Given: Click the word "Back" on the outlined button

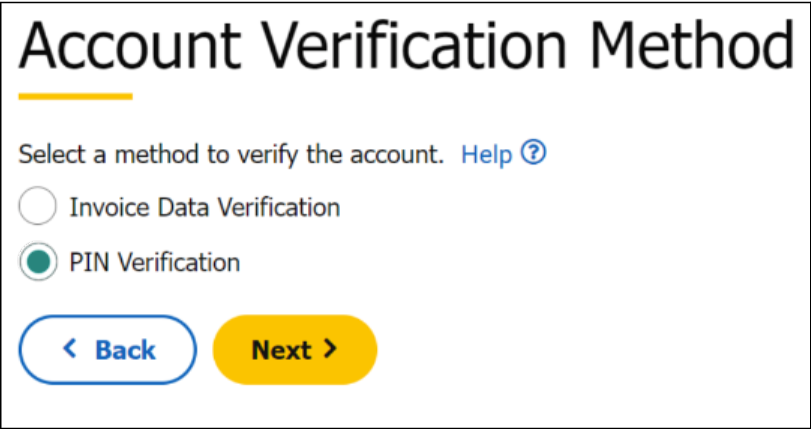Looking at the screenshot, I should 125,350.
